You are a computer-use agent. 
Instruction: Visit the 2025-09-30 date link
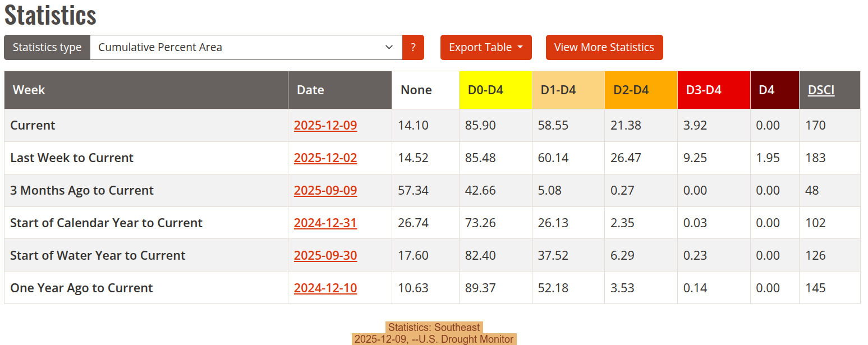click(x=325, y=255)
